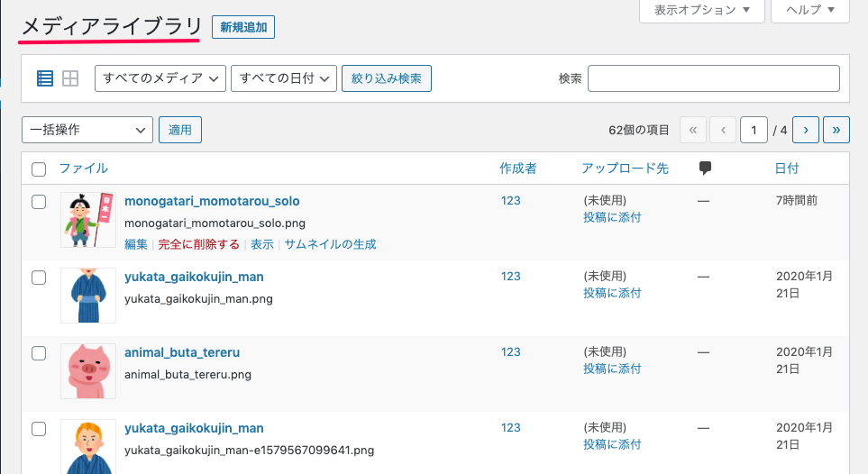
Task: Open the すべての日付 date dropdown
Action: 283,78
